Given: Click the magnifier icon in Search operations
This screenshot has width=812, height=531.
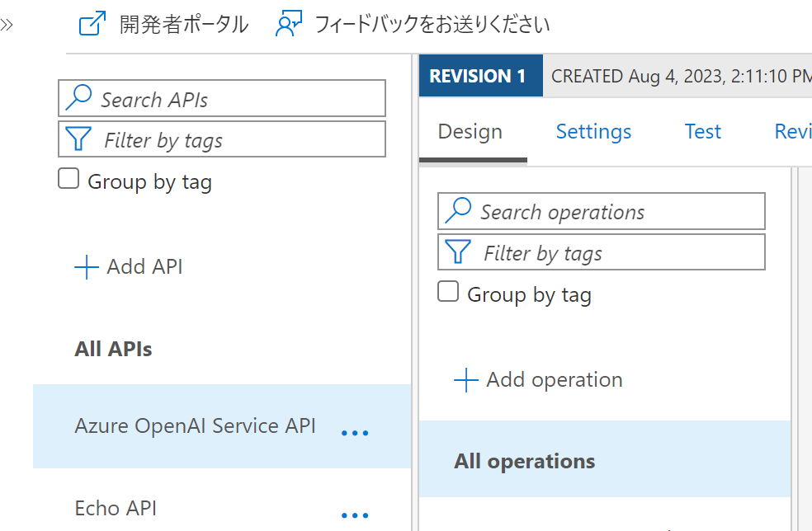Looking at the screenshot, I should (x=458, y=212).
